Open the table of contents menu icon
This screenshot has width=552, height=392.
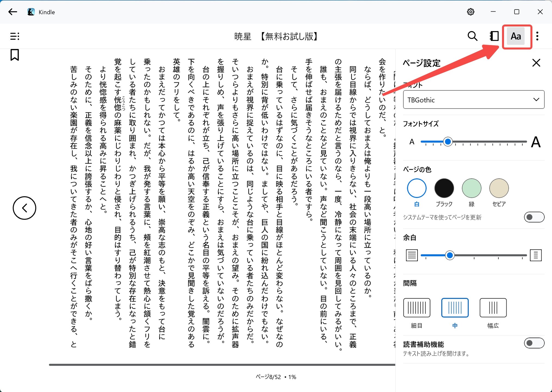(15, 36)
